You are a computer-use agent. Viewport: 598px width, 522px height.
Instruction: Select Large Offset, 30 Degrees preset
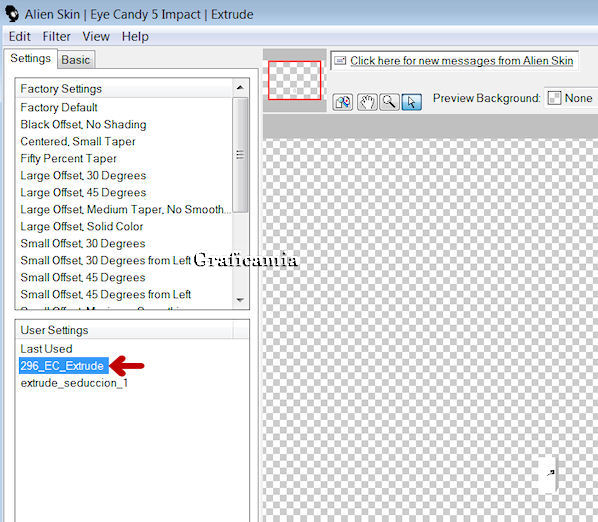[x=83, y=175]
